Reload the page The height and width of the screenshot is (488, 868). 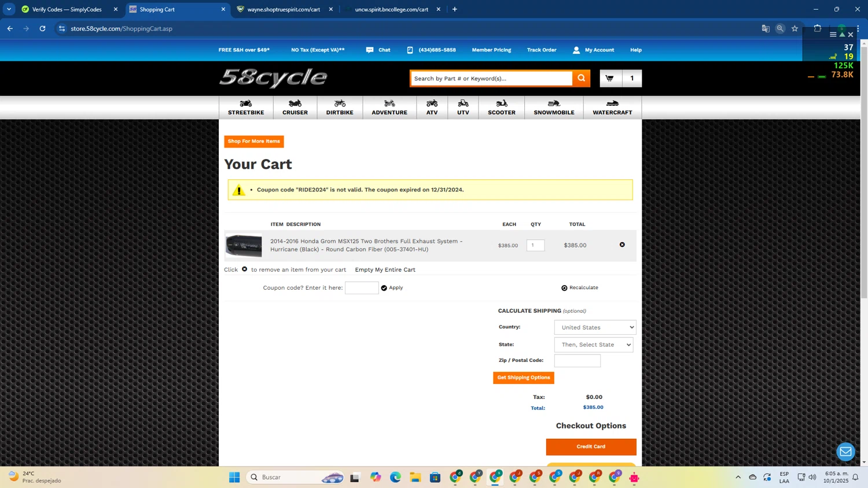[42, 28]
